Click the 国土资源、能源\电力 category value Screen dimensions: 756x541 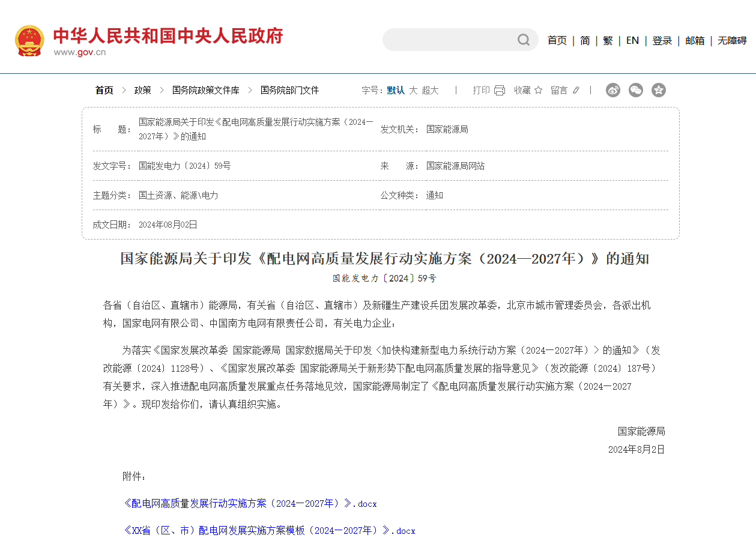[178, 195]
